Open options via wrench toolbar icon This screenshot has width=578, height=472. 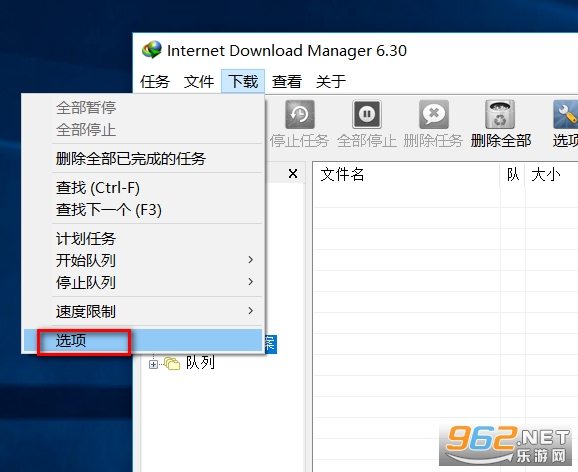click(x=566, y=114)
